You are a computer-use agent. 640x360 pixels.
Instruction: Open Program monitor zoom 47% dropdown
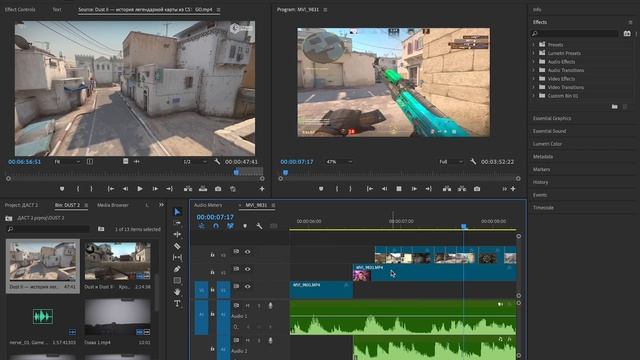click(x=339, y=162)
